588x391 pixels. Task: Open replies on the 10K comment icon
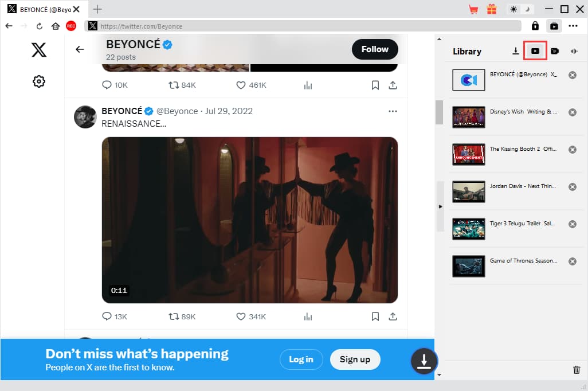[x=107, y=85]
